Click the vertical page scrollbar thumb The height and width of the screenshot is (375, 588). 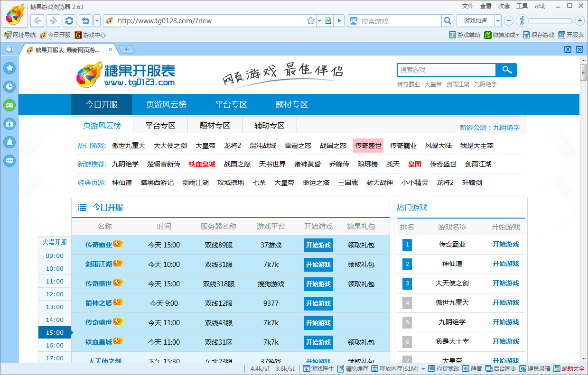click(x=583, y=73)
